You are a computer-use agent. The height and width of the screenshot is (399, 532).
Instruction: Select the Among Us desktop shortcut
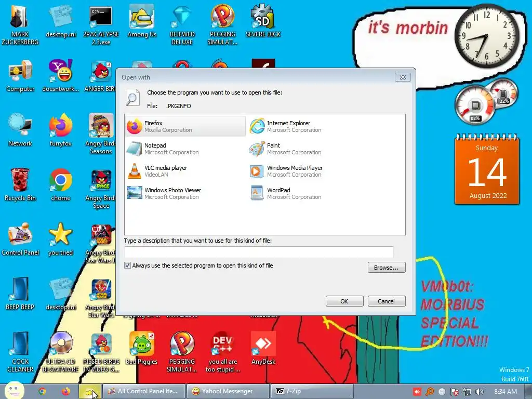[x=142, y=21]
